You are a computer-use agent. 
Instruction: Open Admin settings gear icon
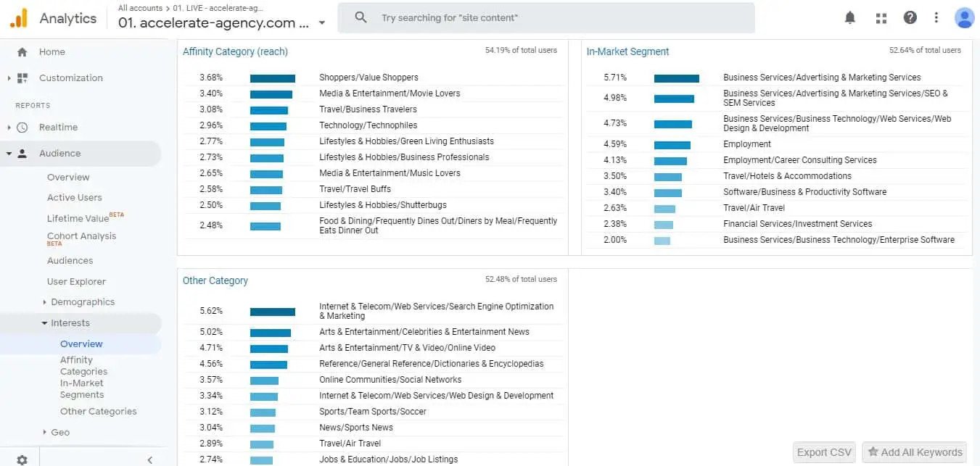pyautogui.click(x=22, y=459)
